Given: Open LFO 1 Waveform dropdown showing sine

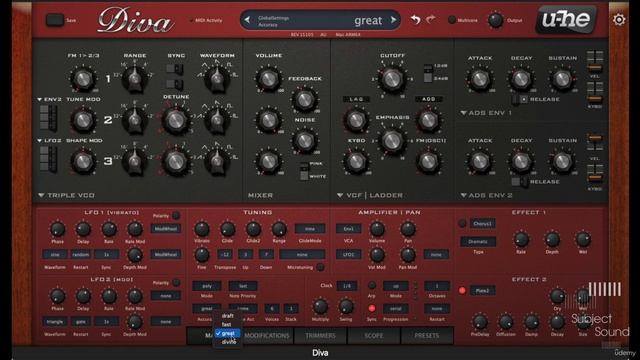Looking at the screenshot, I should [55, 254].
